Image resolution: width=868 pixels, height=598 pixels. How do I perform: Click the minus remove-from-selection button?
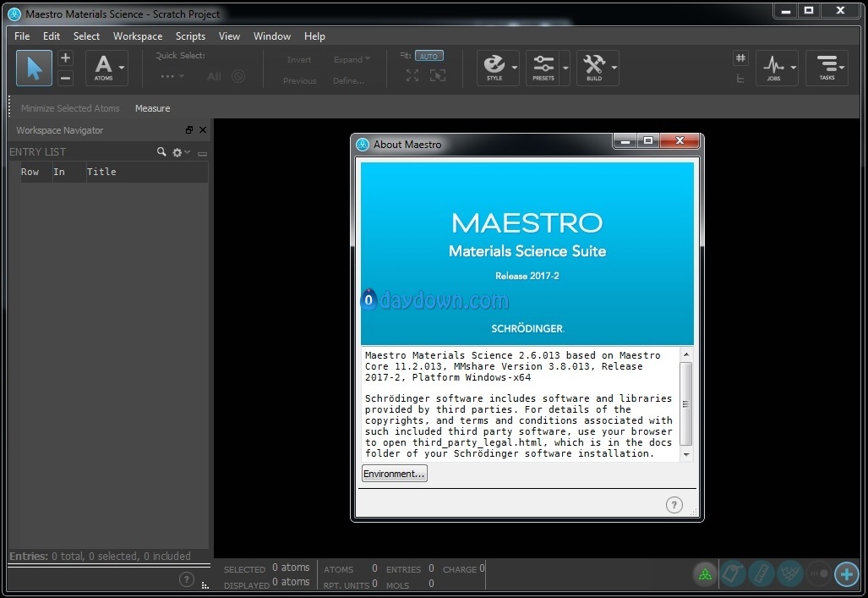click(x=65, y=78)
